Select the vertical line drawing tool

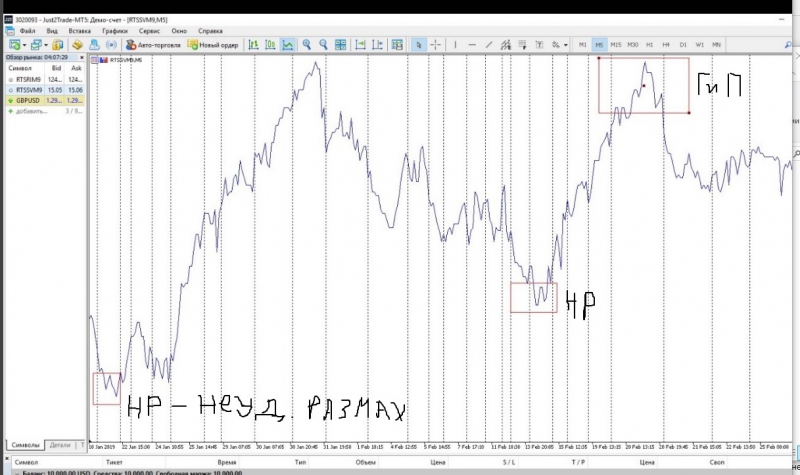tap(455, 45)
